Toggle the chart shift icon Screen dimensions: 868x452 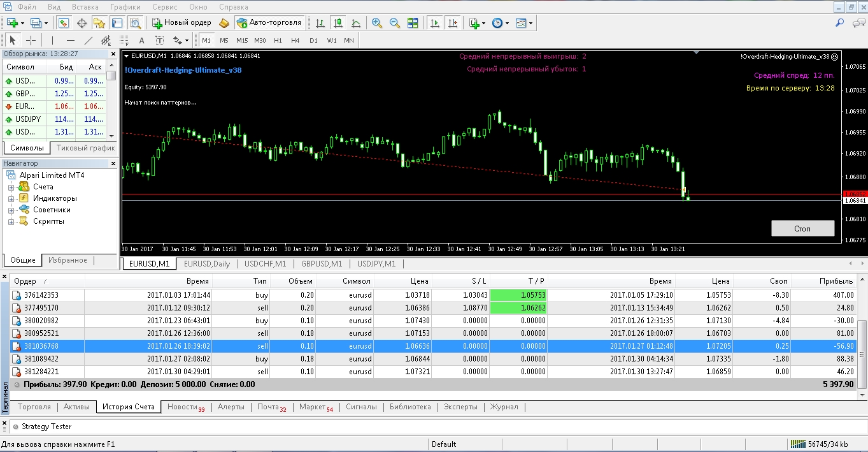(453, 23)
